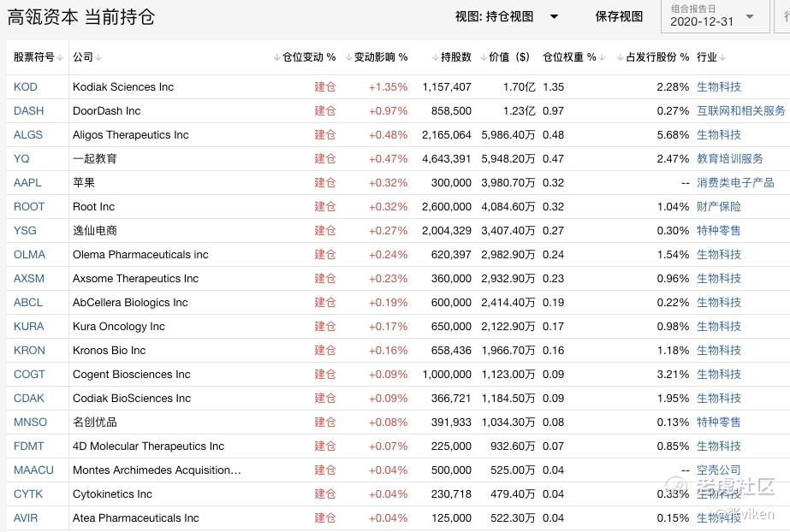Click the 生物科技 link in the KOD row
790x532 pixels.
(718, 86)
